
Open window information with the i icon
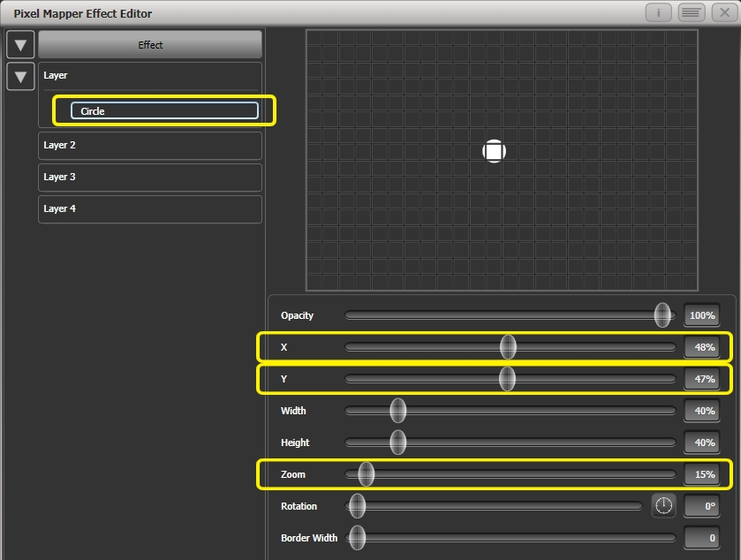(658, 12)
